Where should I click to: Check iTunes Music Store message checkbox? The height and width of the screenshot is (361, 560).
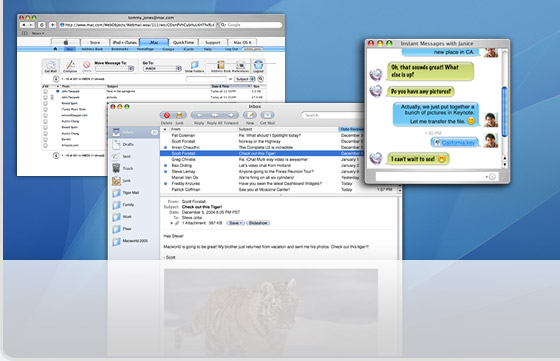[x=45, y=109]
